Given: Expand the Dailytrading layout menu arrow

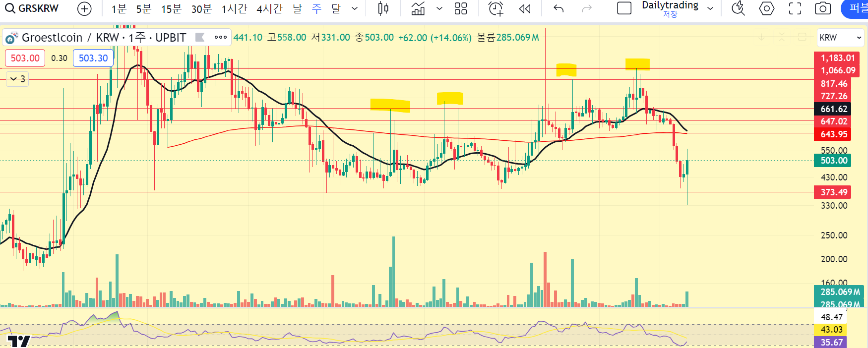Looking at the screenshot, I should (710, 8).
